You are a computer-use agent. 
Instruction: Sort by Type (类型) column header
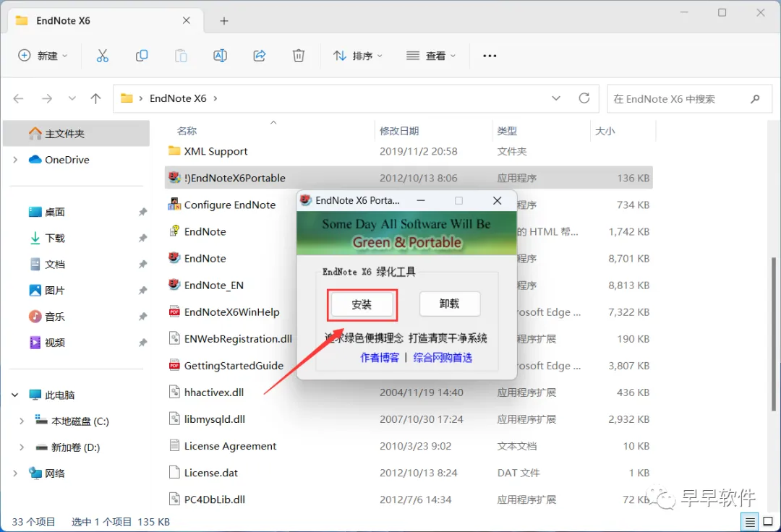click(x=507, y=131)
